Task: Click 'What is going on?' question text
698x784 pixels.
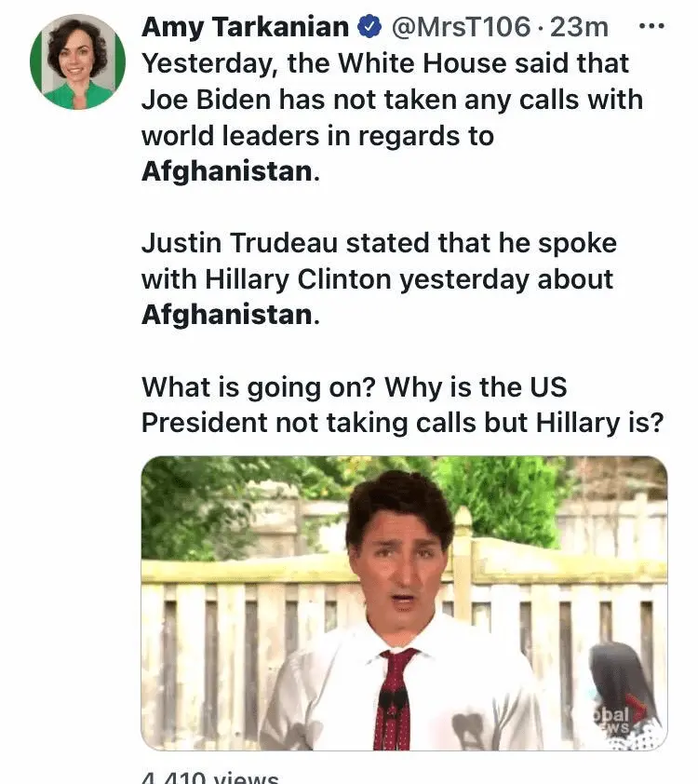Action: (258, 387)
